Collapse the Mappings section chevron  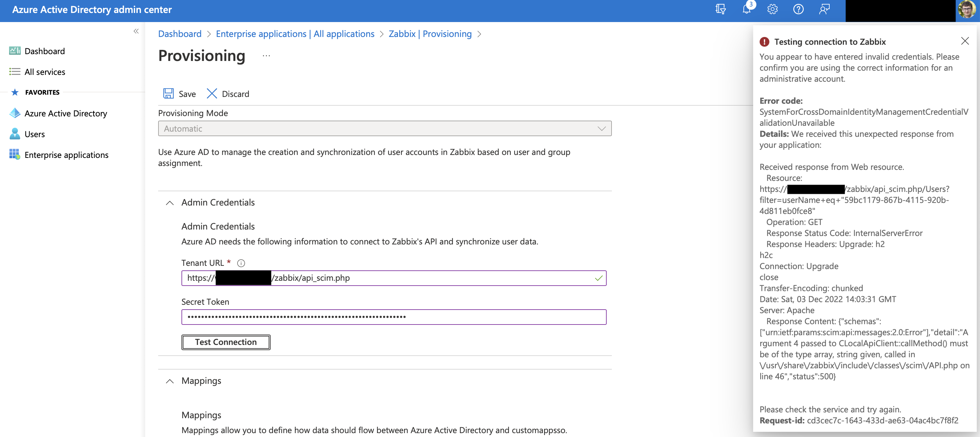[170, 381]
